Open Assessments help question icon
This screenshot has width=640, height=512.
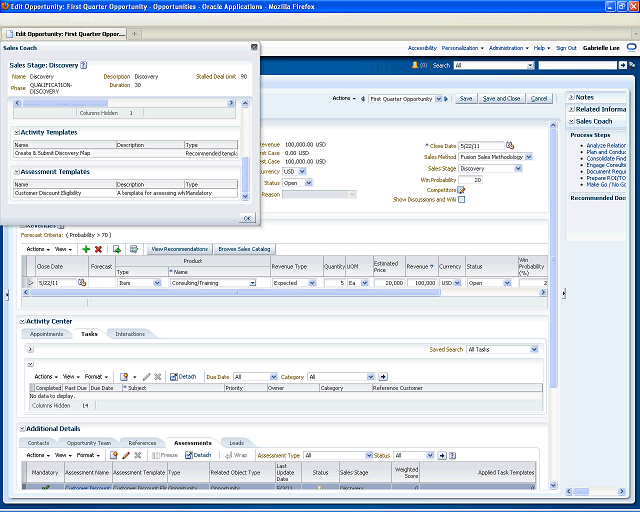tap(452, 456)
